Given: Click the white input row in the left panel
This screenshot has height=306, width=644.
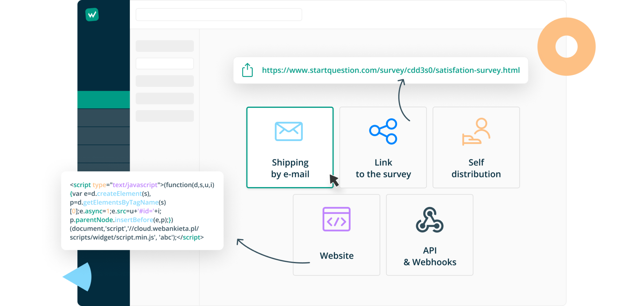Looking at the screenshot, I should click(165, 63).
